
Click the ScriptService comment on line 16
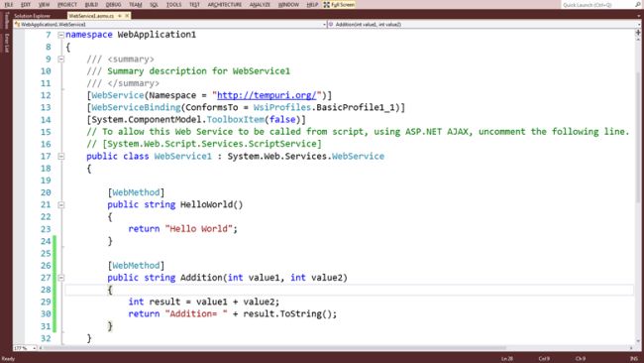pos(204,144)
